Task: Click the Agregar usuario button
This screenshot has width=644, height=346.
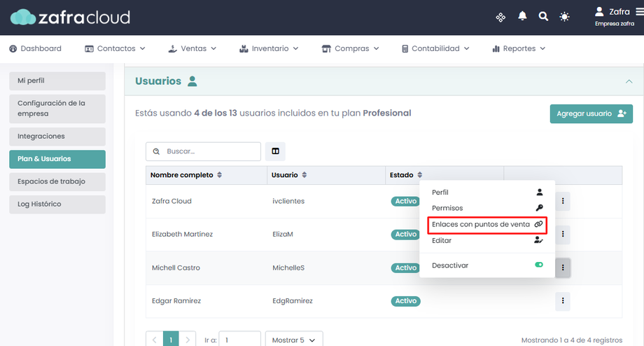Action: pos(591,114)
